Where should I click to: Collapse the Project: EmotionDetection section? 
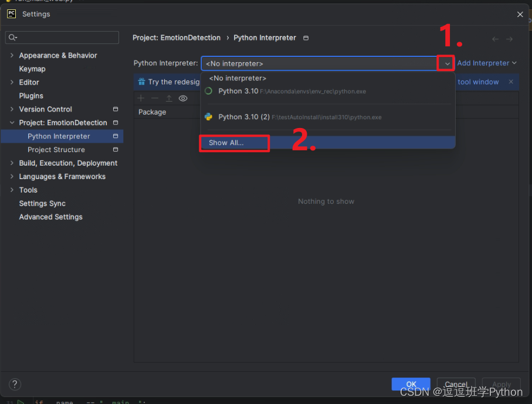pyautogui.click(x=12, y=123)
